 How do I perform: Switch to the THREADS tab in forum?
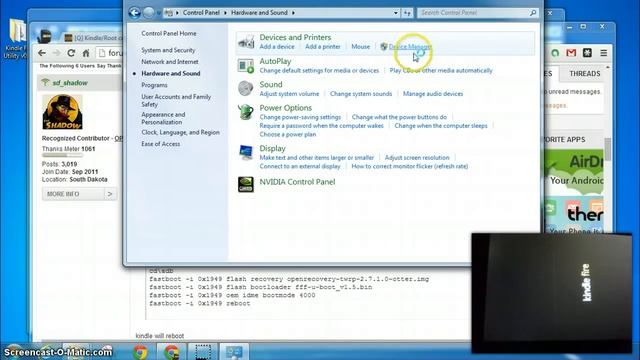point(584,73)
